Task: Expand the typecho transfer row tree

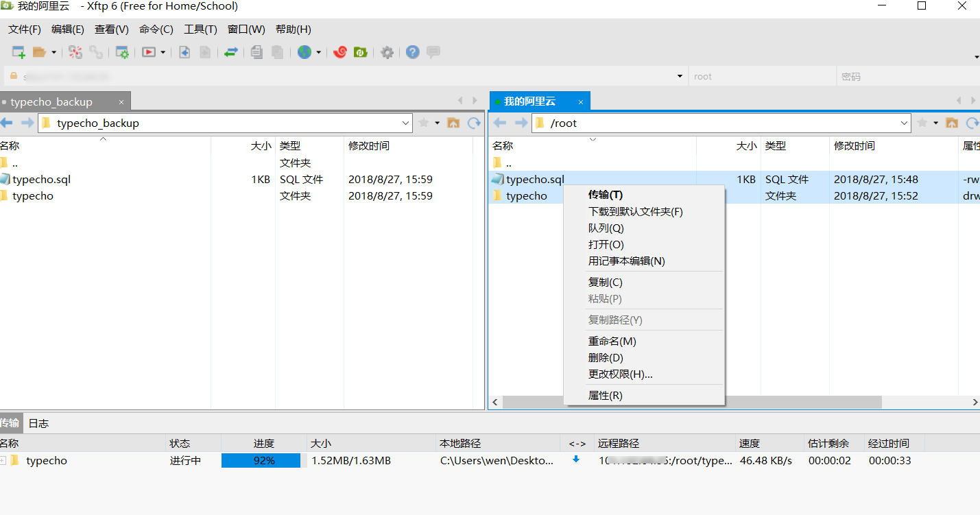Action: pyautogui.click(x=3, y=461)
